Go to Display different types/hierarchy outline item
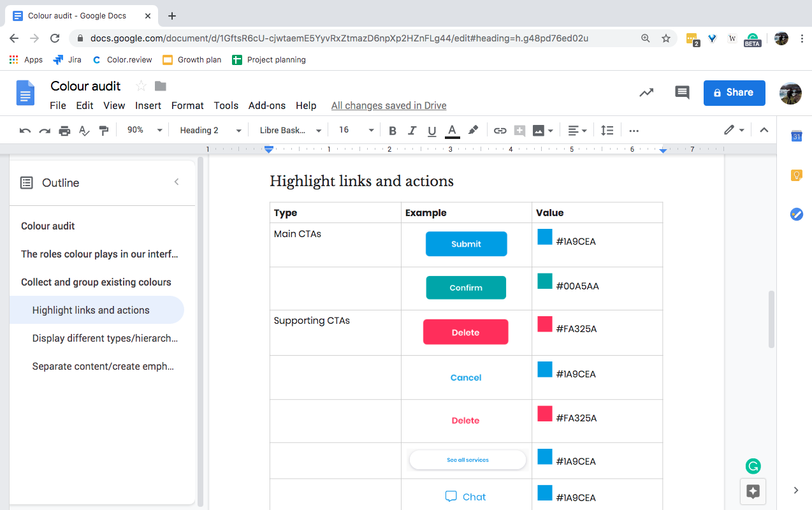Image resolution: width=812 pixels, height=510 pixels. [x=105, y=338]
